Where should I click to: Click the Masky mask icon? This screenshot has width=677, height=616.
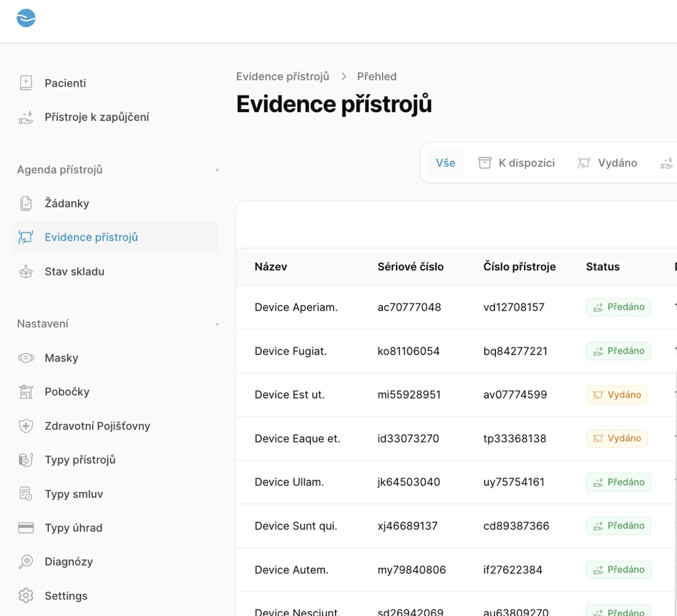[x=26, y=358]
